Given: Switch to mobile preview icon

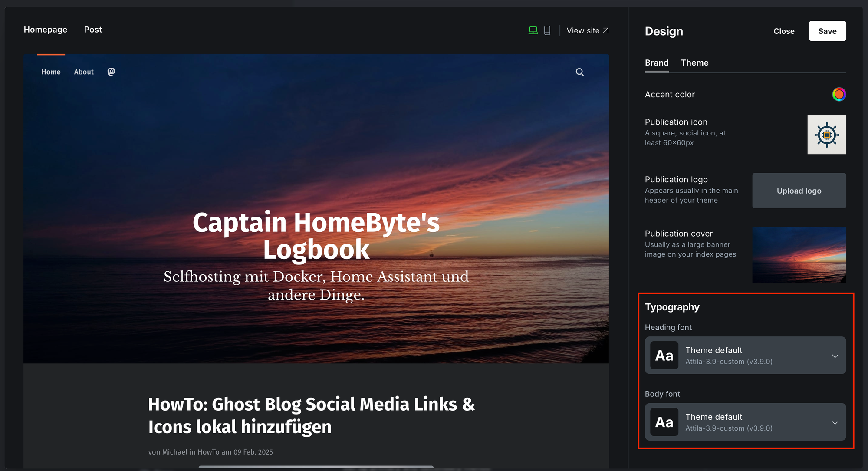Looking at the screenshot, I should click(x=547, y=30).
